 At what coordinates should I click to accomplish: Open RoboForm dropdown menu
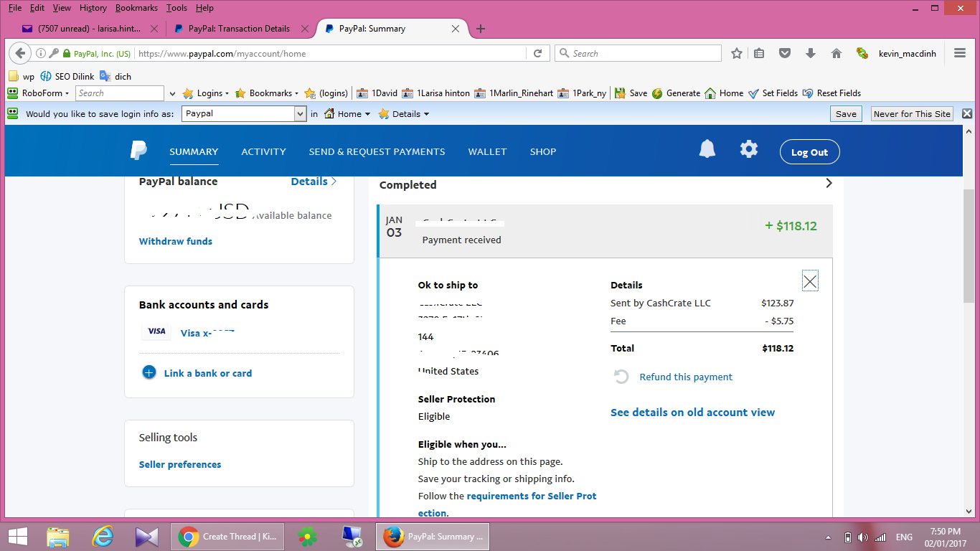(38, 93)
